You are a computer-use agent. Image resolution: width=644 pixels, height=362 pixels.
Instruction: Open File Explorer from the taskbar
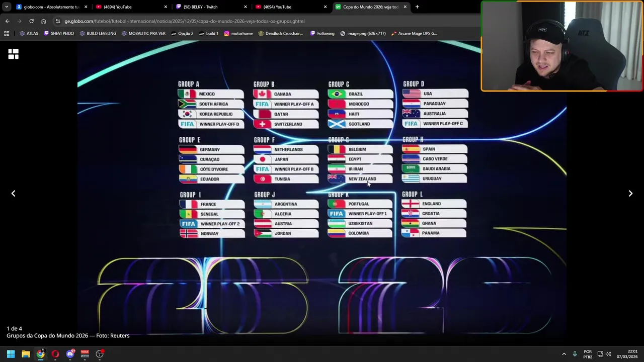point(26,354)
